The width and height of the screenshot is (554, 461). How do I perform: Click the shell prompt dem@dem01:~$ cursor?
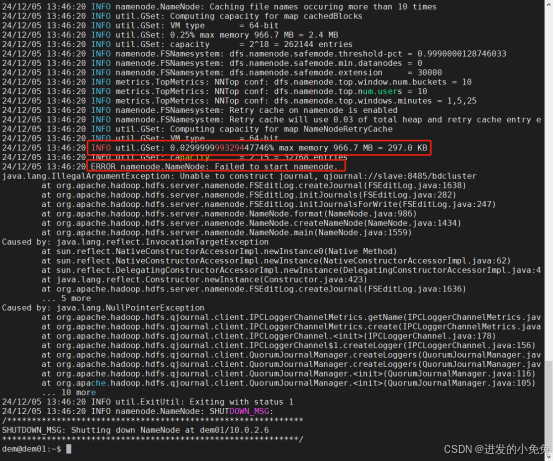pos(69,449)
